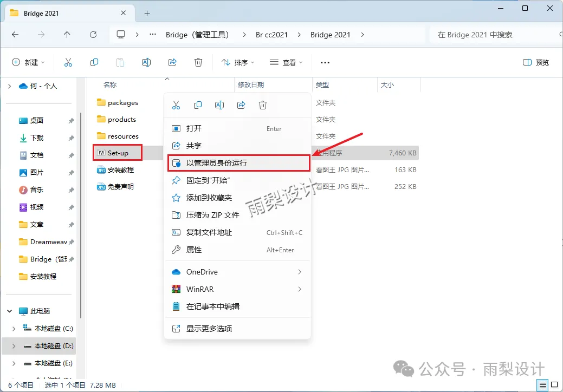Click the Paste icon in the toolbar
The width and height of the screenshot is (563, 392).
[120, 62]
